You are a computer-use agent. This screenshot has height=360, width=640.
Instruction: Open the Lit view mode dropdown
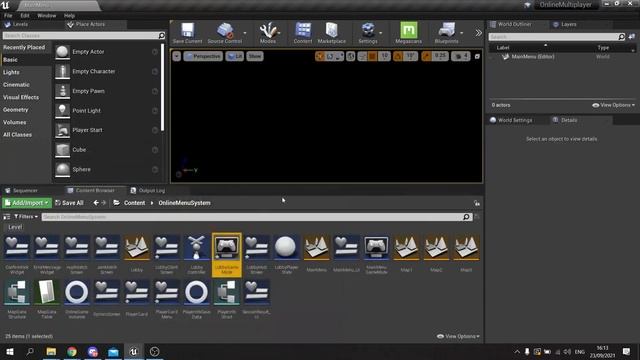[235, 56]
